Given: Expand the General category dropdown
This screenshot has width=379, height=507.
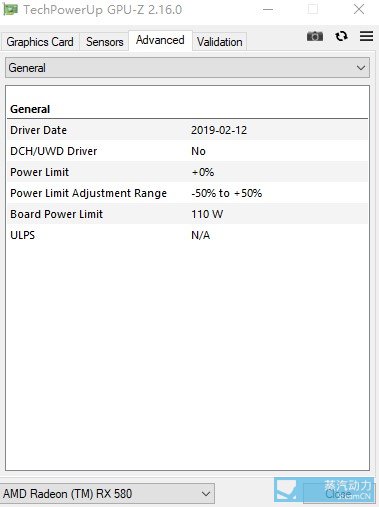Looking at the screenshot, I should click(x=187, y=68).
